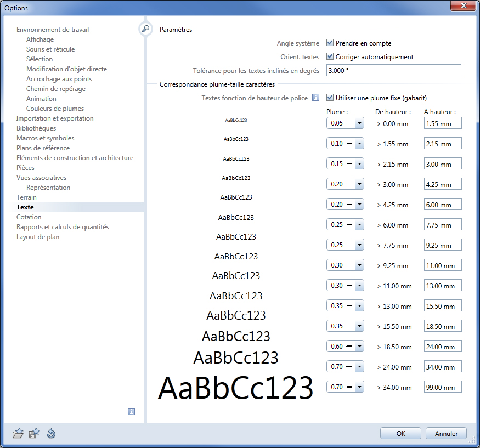The height and width of the screenshot is (448, 480).
Task: Open plume dropdown for row > 24.00 mm
Action: [359, 367]
